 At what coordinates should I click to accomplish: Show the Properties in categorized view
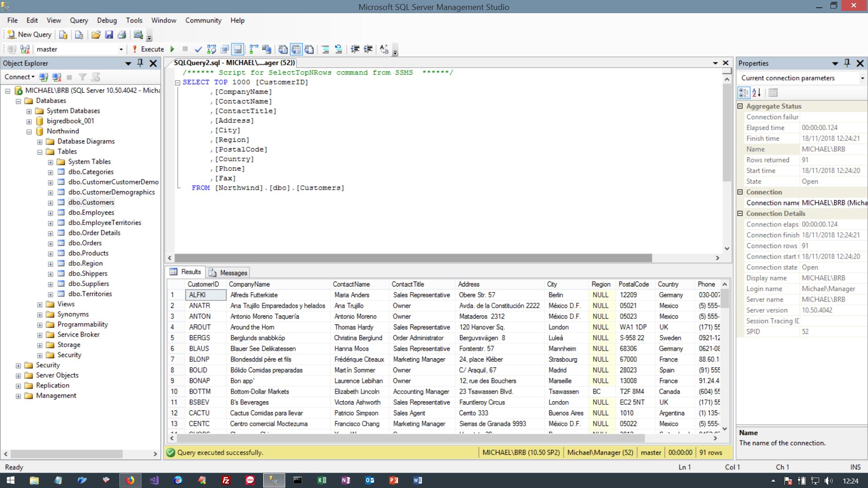743,93
